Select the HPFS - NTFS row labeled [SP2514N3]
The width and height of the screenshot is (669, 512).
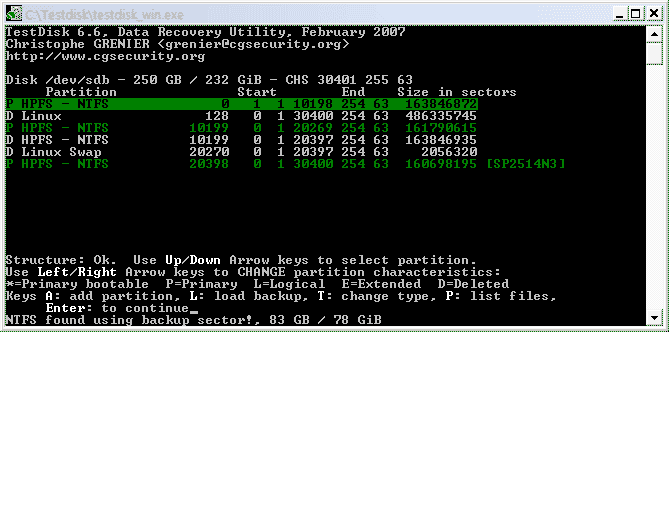coord(285,163)
